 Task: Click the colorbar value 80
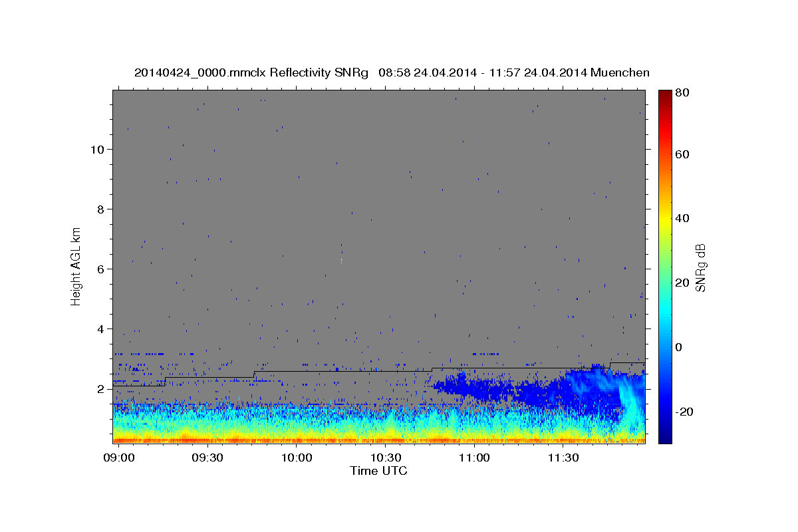point(682,94)
